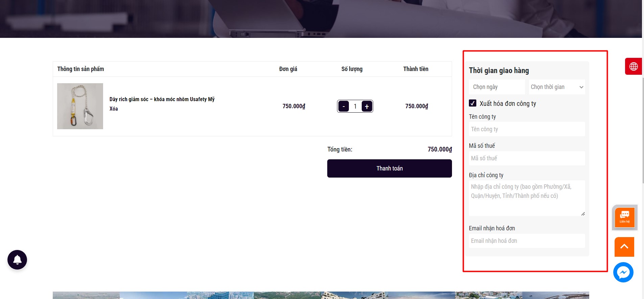Click the scroll-to-top arrow button
Viewport: 644px width, 299px height.
click(624, 247)
